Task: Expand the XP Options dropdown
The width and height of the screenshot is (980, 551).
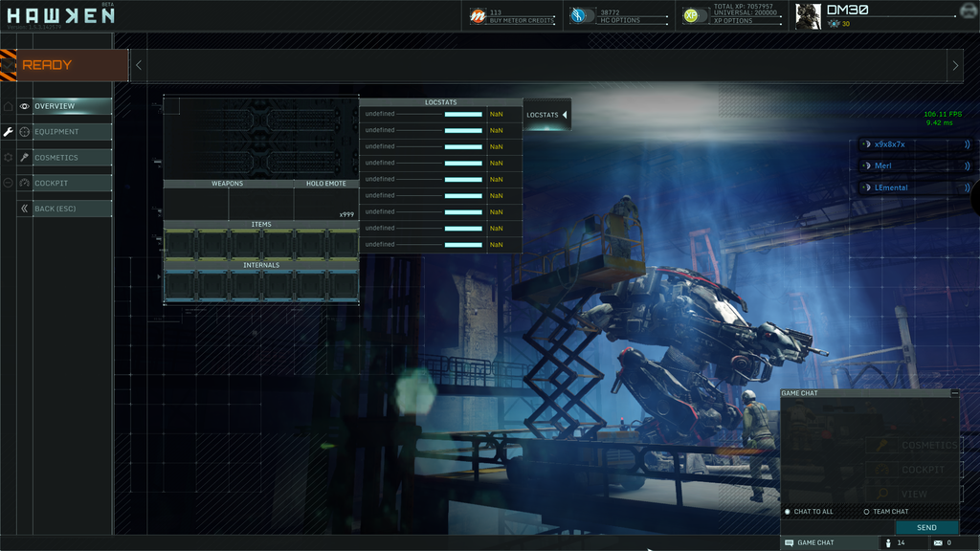Action: click(x=747, y=19)
